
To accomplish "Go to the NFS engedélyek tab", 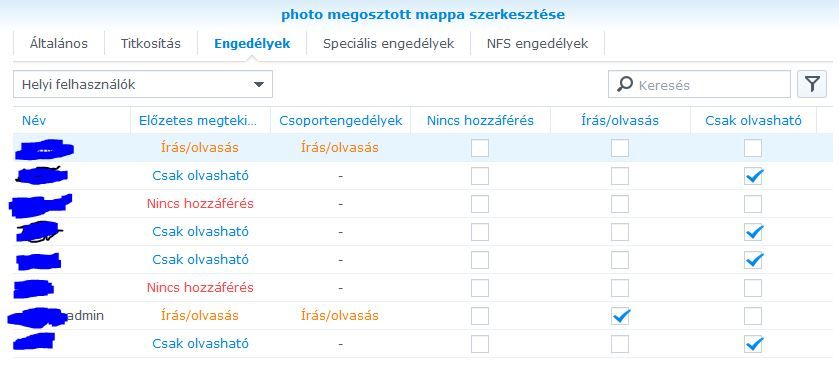I will pyautogui.click(x=537, y=43).
